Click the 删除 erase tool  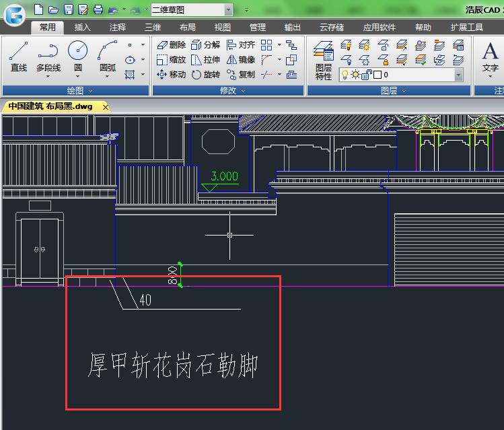pos(172,45)
